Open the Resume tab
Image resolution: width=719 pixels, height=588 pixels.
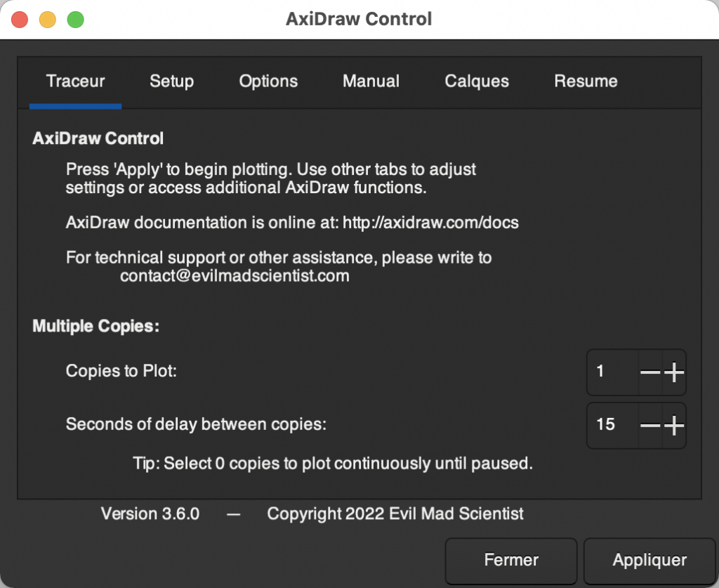586,81
